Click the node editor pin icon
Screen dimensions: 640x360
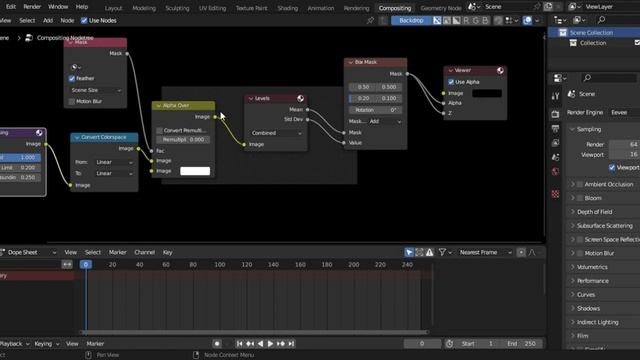tap(370, 20)
